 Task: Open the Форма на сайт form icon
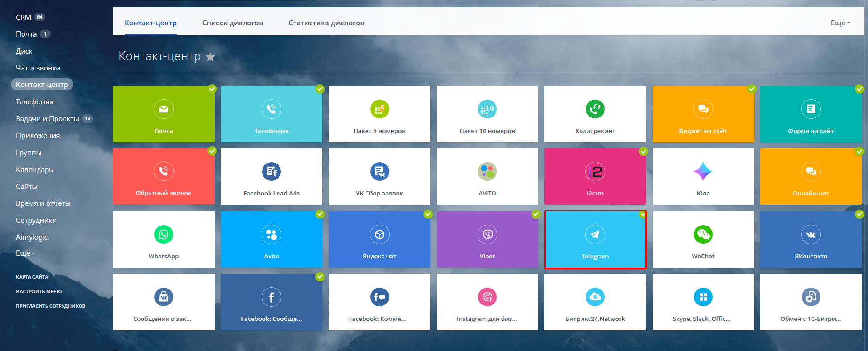[811, 109]
